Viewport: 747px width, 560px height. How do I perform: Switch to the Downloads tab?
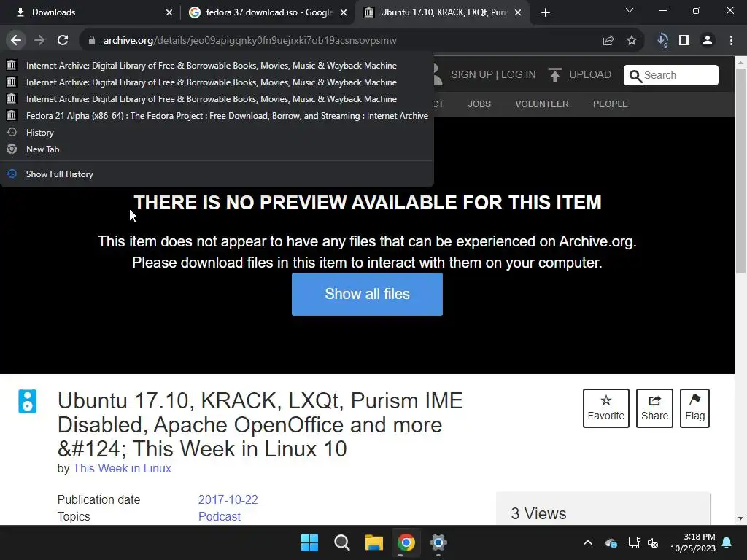pos(90,12)
